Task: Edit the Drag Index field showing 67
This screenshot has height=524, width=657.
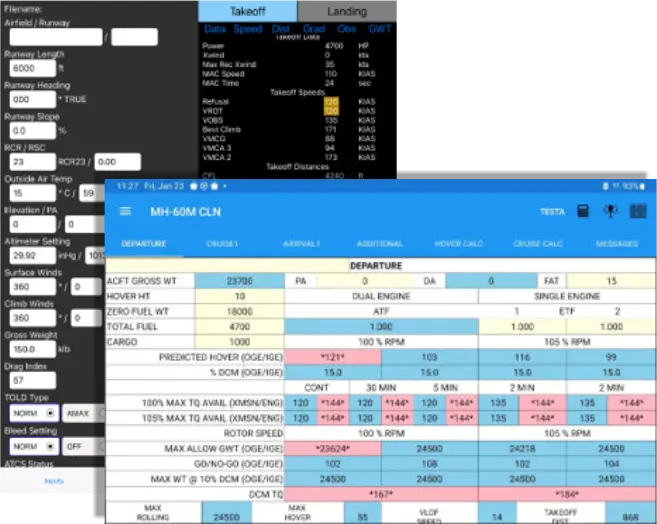Action: pos(32,380)
